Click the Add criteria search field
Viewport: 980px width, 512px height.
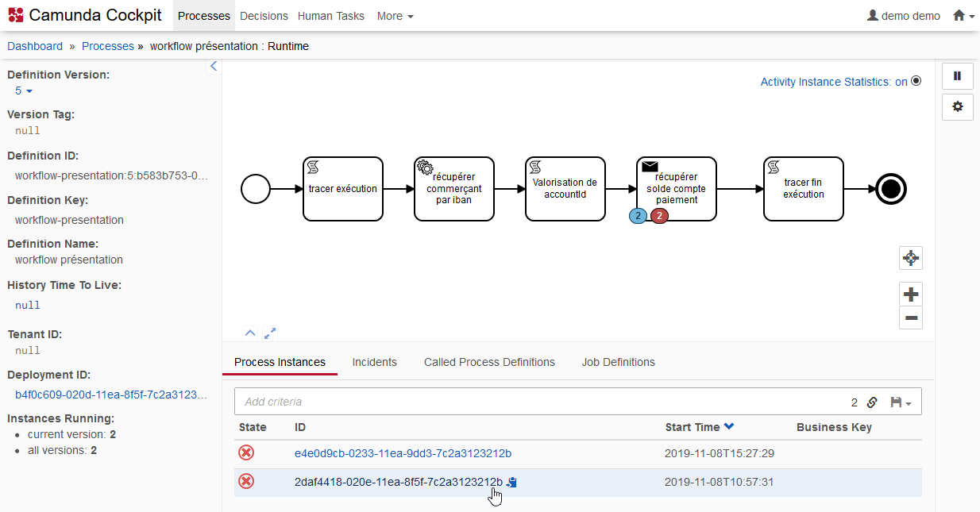540,402
